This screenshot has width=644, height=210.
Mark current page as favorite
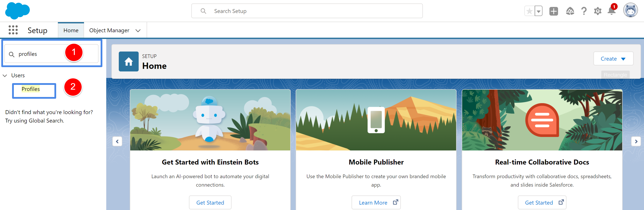click(x=529, y=11)
